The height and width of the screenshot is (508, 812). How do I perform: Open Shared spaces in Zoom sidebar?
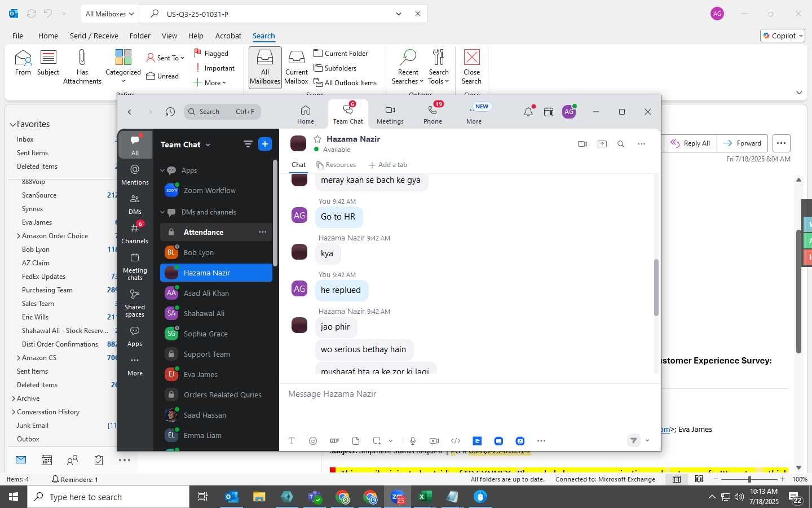135,303
